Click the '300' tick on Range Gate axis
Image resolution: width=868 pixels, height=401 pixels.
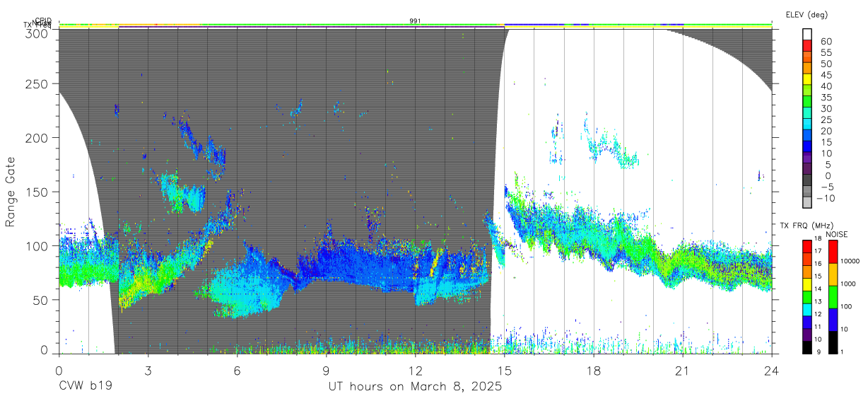click(x=37, y=33)
